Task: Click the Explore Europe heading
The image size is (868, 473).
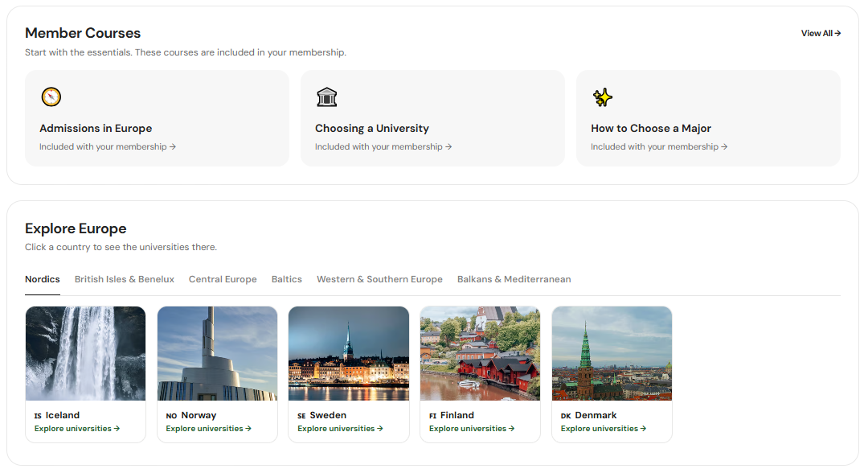Action: [x=76, y=228]
